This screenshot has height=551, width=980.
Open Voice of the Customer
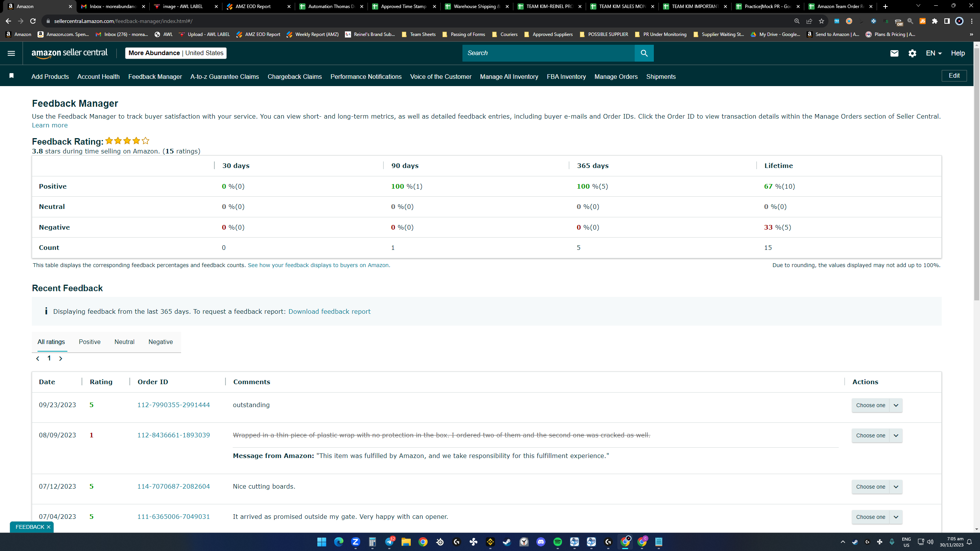(441, 77)
